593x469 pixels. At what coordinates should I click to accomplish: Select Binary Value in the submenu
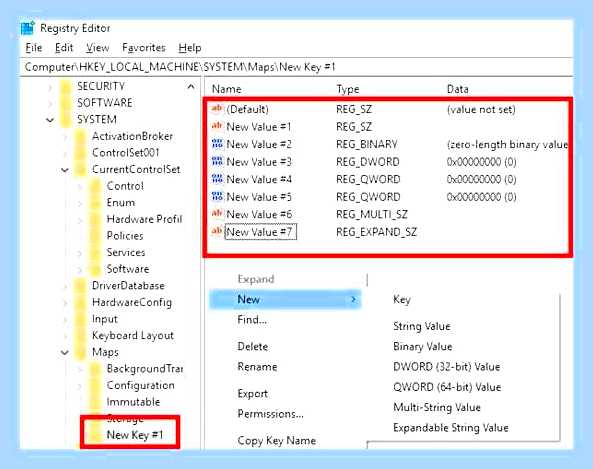(422, 346)
